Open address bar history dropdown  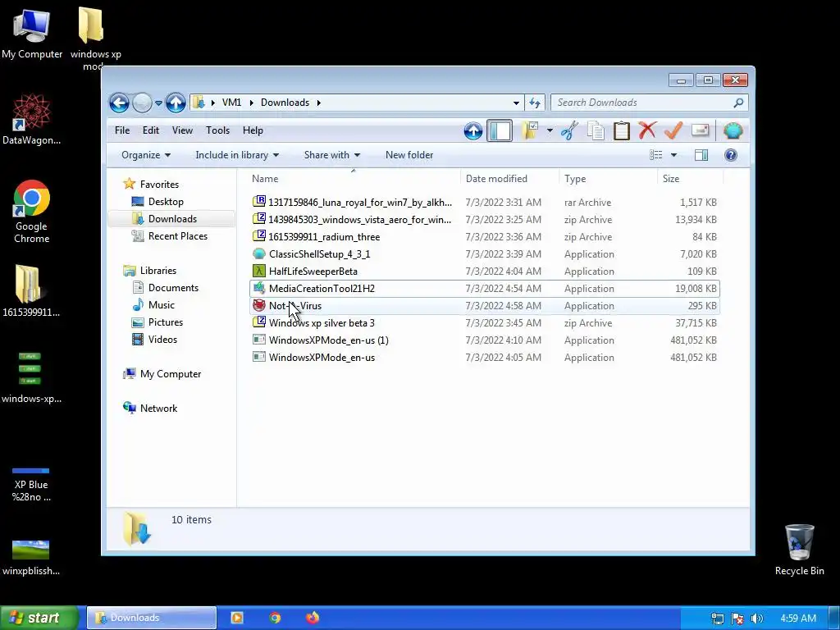(516, 103)
